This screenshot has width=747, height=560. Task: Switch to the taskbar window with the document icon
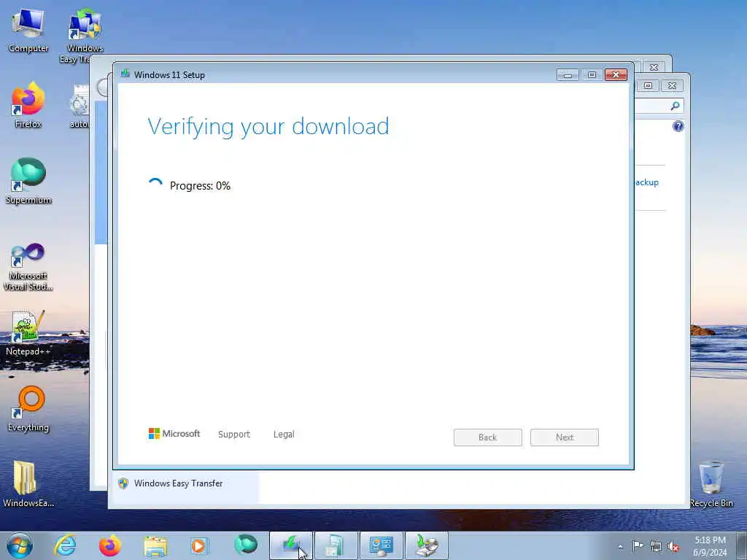pyautogui.click(x=336, y=545)
